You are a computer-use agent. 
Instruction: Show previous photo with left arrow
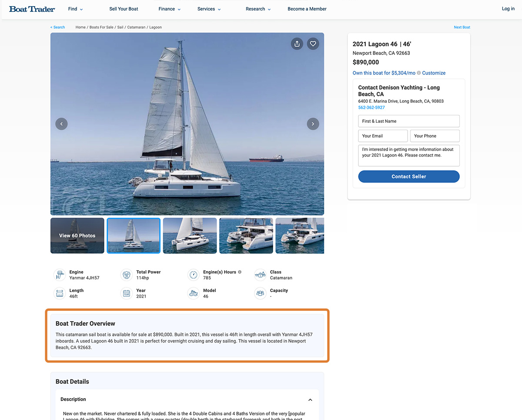(x=61, y=124)
